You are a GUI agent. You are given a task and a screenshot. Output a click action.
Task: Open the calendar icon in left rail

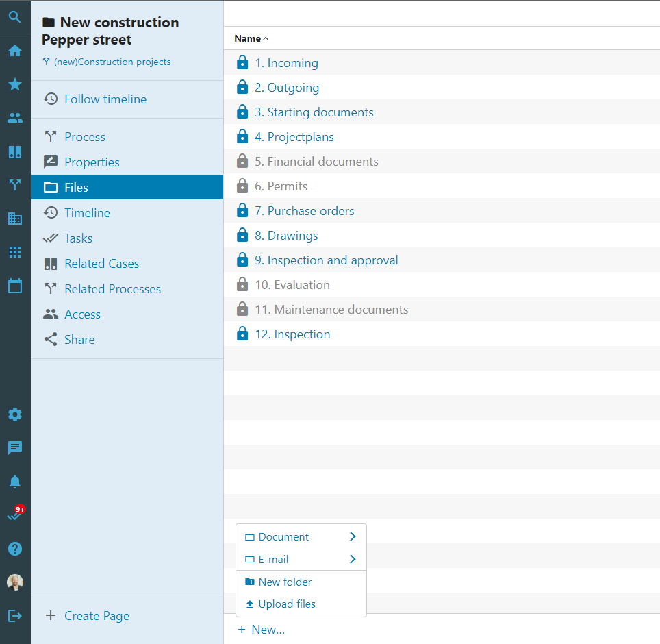[x=15, y=286]
